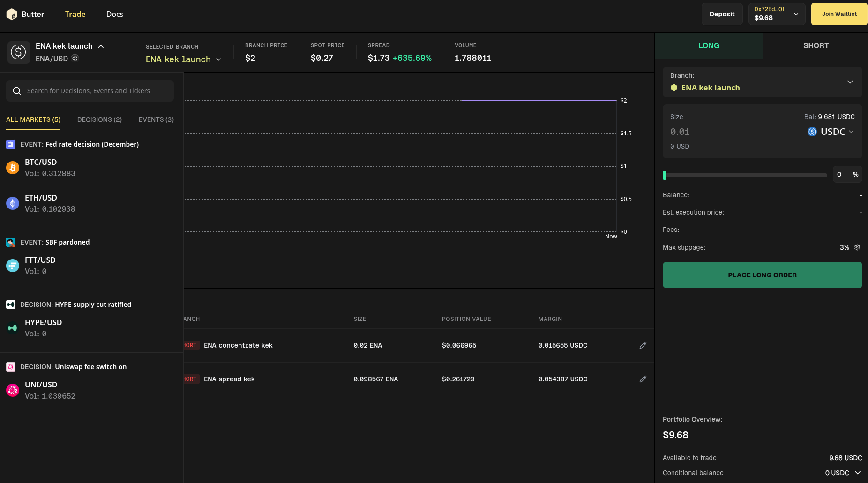Click the size percentage slider handle
This screenshot has width=868, height=483.
pos(665,175)
